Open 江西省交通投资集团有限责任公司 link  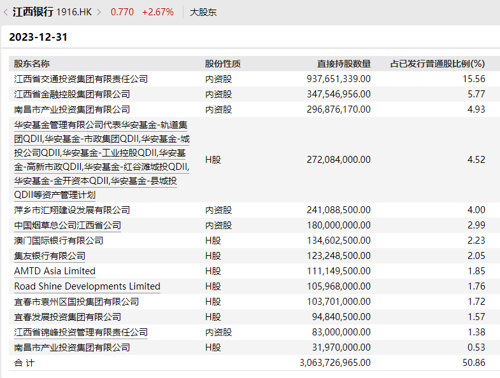click(81, 79)
